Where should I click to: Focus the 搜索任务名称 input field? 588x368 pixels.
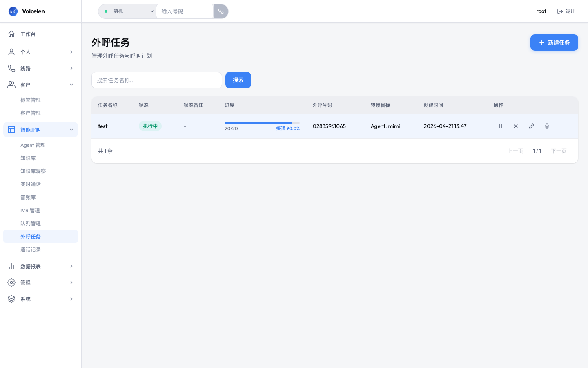(x=157, y=80)
